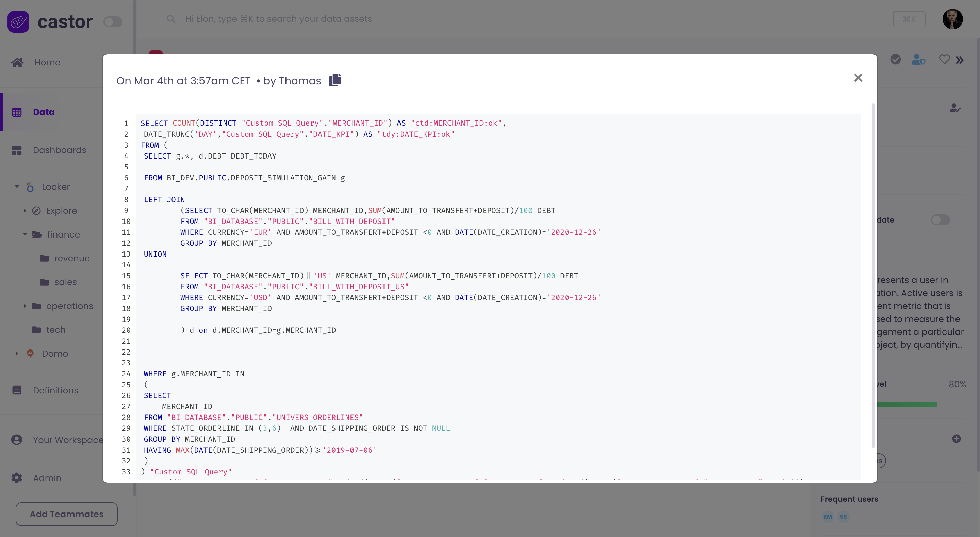Click the double chevron collapse icon
The height and width of the screenshot is (537, 980).
click(960, 60)
